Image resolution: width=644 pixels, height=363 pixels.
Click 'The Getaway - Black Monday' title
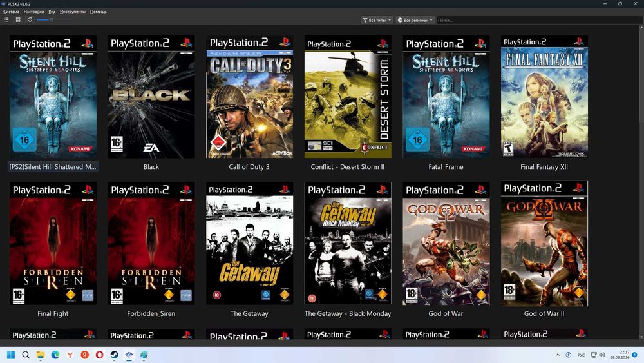click(x=348, y=313)
